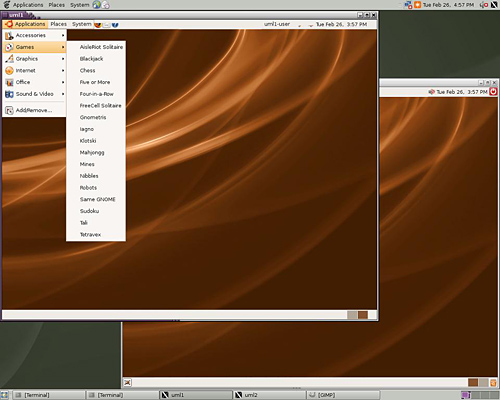Image resolution: width=500 pixels, height=400 pixels.
Task: Open Same GNOME game
Action: 96,199
